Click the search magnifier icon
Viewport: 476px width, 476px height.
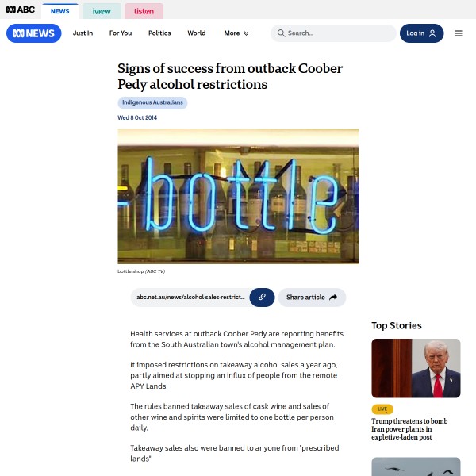coord(281,33)
